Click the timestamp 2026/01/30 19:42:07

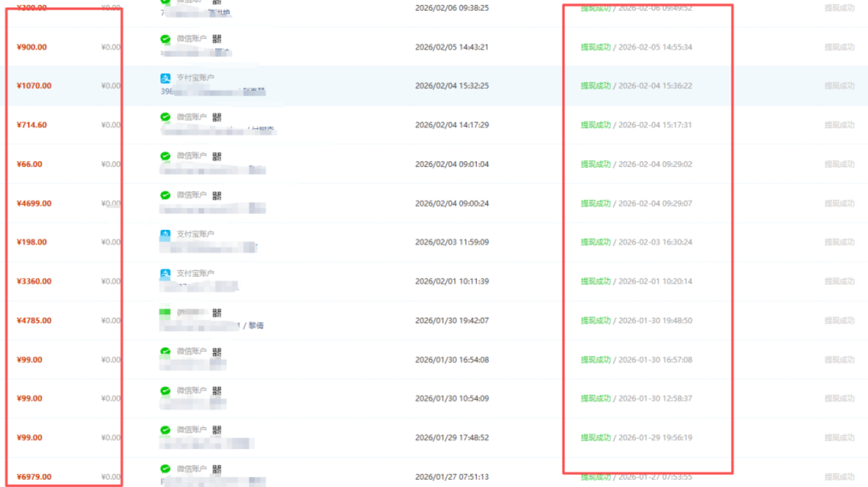click(452, 320)
